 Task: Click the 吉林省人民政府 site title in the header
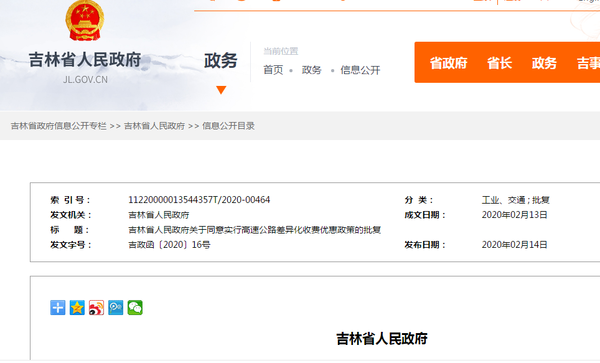(85, 60)
